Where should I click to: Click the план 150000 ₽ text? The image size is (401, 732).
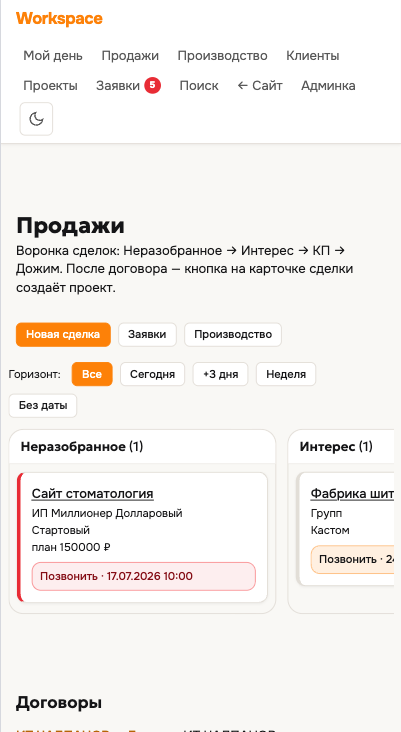coord(71,547)
